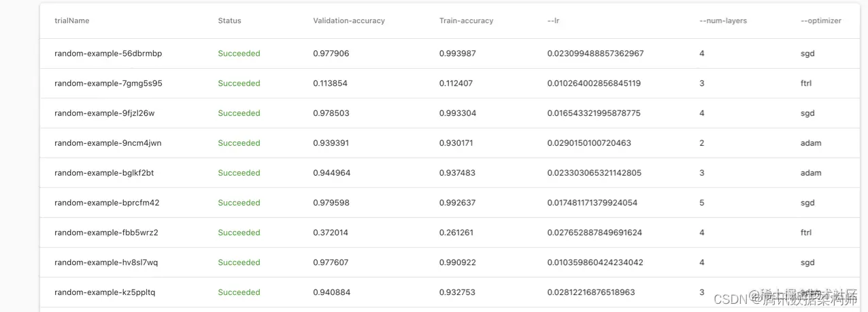Open trial random-example-9ncm4jwn

click(108, 143)
